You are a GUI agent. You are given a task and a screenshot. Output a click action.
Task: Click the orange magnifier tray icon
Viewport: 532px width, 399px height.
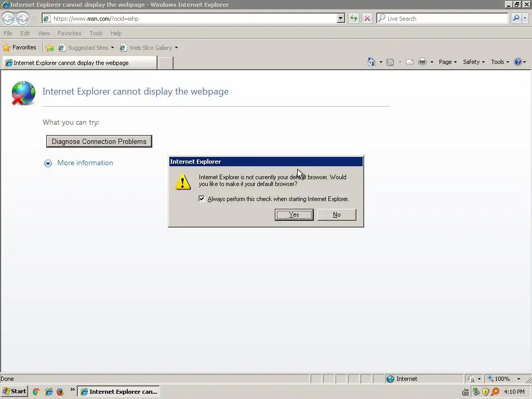click(x=495, y=392)
